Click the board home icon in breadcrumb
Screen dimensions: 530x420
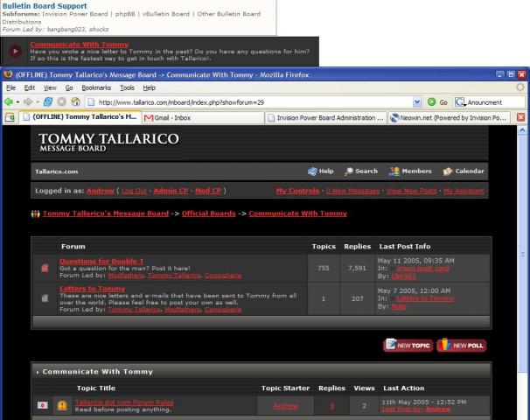click(x=36, y=213)
